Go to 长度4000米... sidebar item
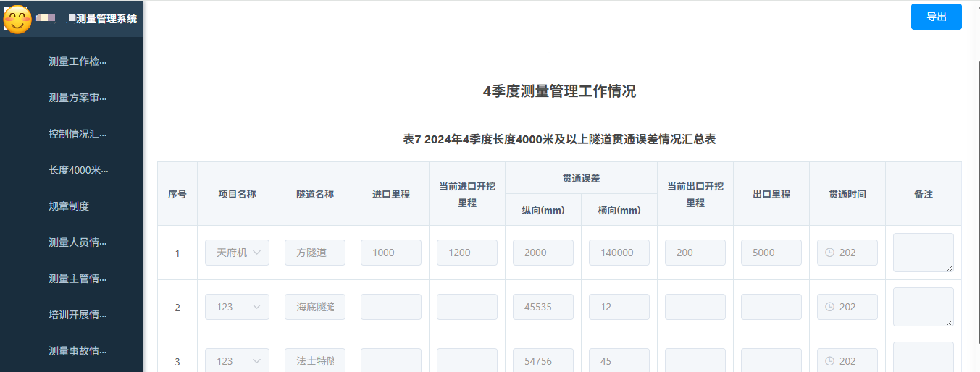 (x=78, y=170)
